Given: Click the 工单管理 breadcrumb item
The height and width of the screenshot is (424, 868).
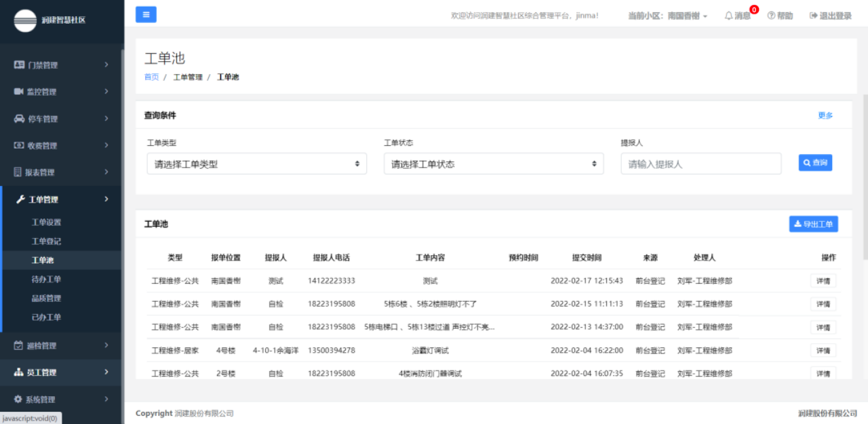Looking at the screenshot, I should coord(188,77).
